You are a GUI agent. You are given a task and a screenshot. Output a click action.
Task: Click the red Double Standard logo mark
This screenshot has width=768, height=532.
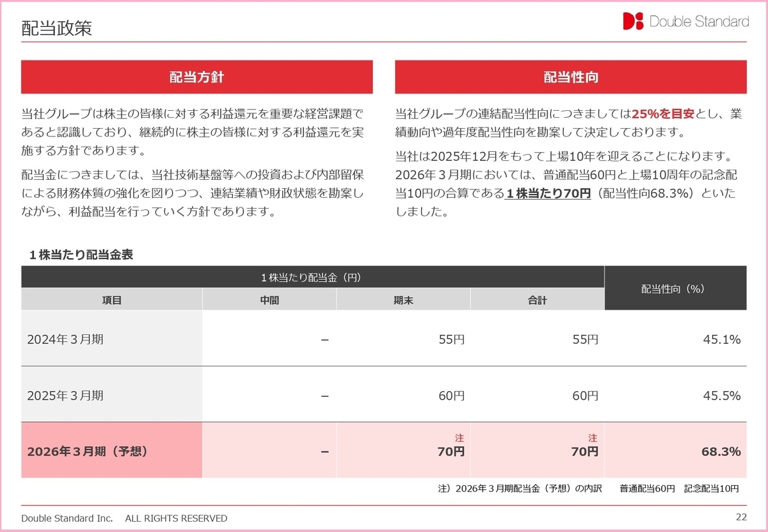(633, 21)
